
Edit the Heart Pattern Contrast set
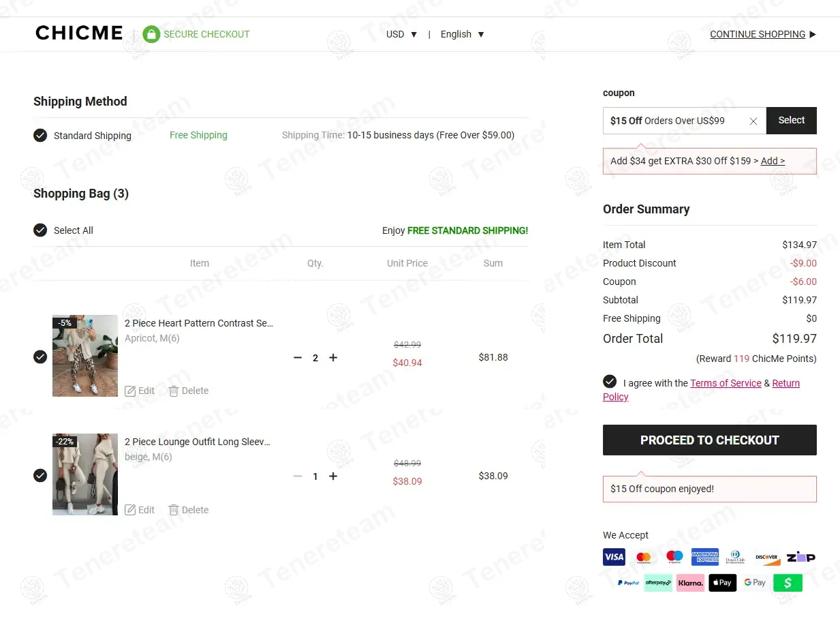coord(140,391)
